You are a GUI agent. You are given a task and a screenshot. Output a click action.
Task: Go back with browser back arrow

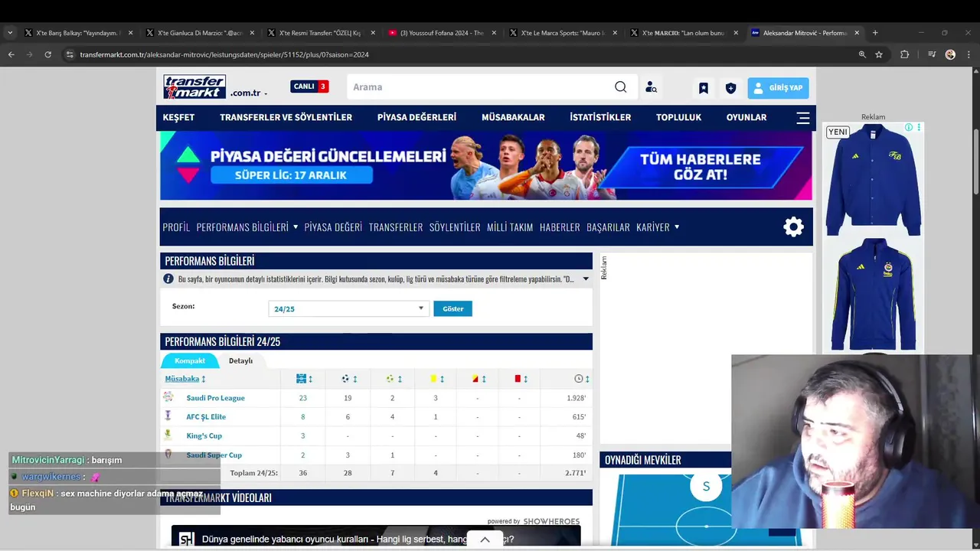point(11,54)
